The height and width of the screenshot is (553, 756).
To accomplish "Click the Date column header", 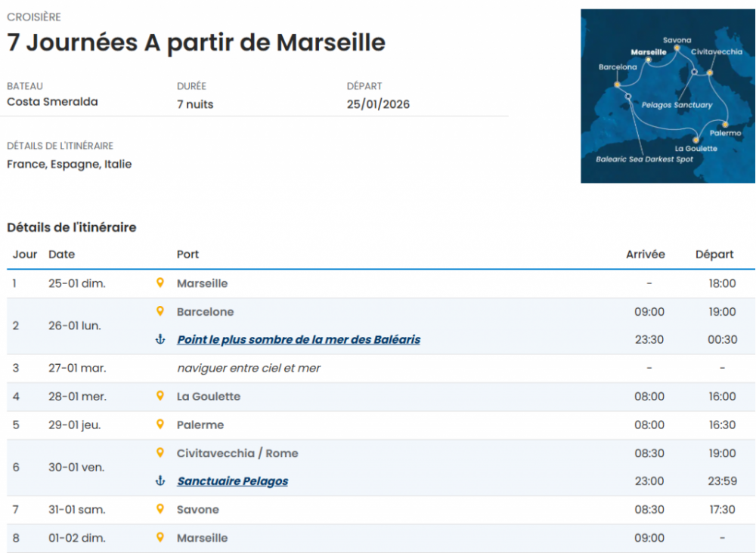I will tap(61, 255).
